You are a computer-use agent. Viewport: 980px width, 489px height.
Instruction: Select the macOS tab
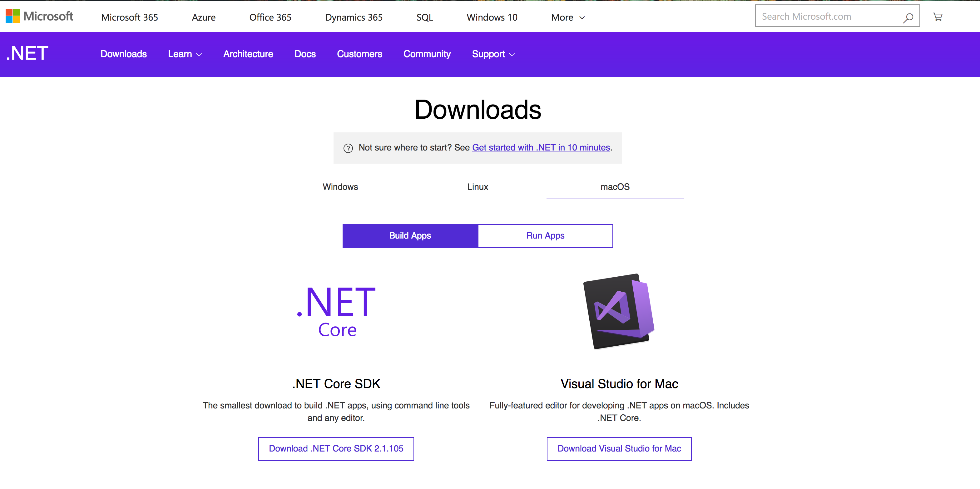pyautogui.click(x=615, y=187)
